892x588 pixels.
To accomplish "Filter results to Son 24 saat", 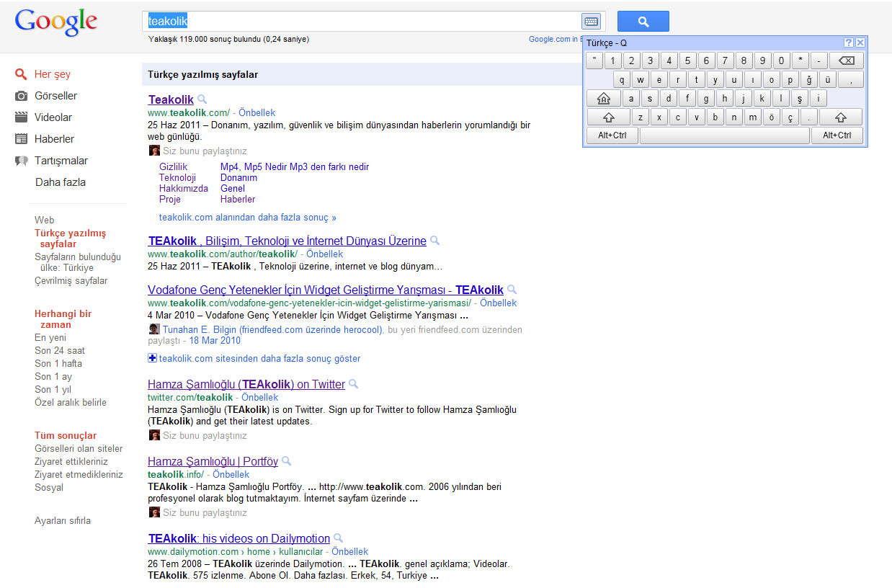I will [x=60, y=350].
